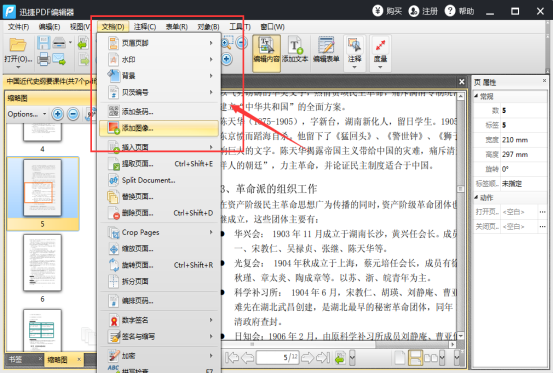
Task: Open the 注释(C) menu
Action: click(145, 27)
